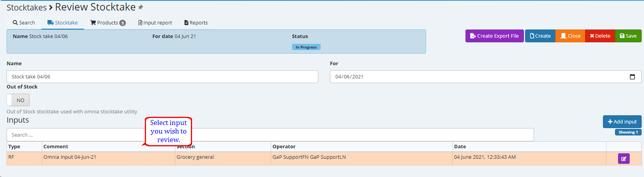Click the orange Close button
The image size is (644, 177).
coord(570,36)
